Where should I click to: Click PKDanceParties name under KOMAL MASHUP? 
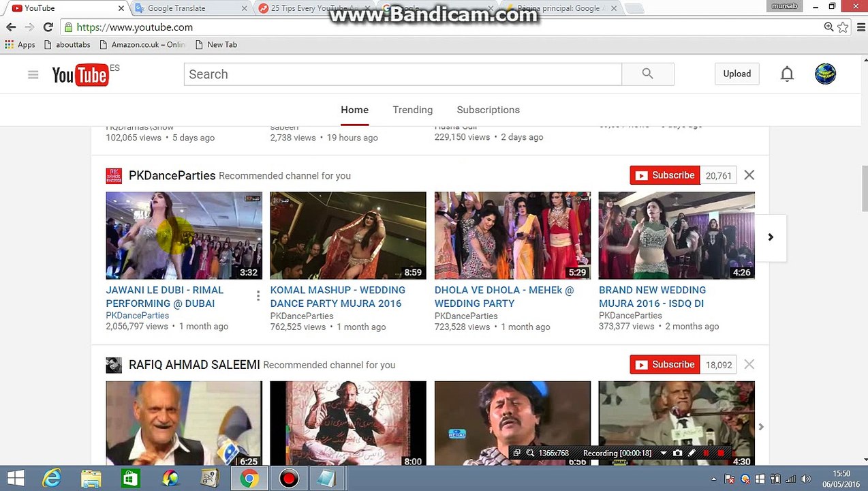pos(302,316)
